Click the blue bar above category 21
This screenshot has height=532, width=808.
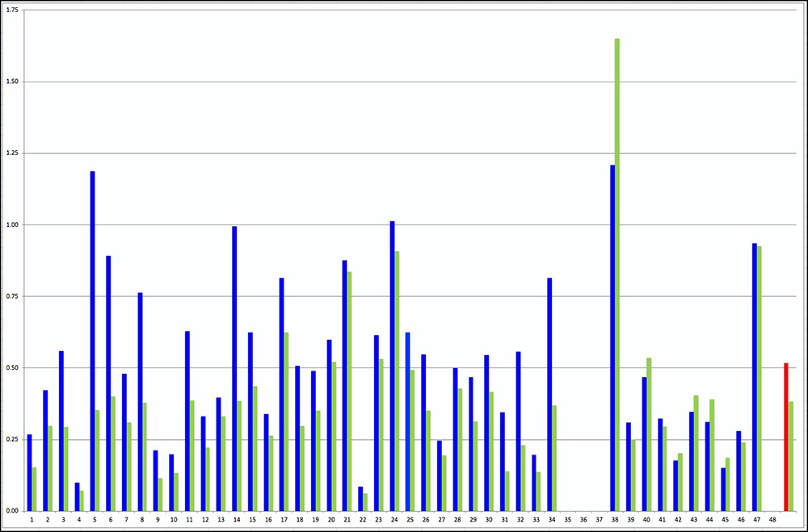point(345,385)
